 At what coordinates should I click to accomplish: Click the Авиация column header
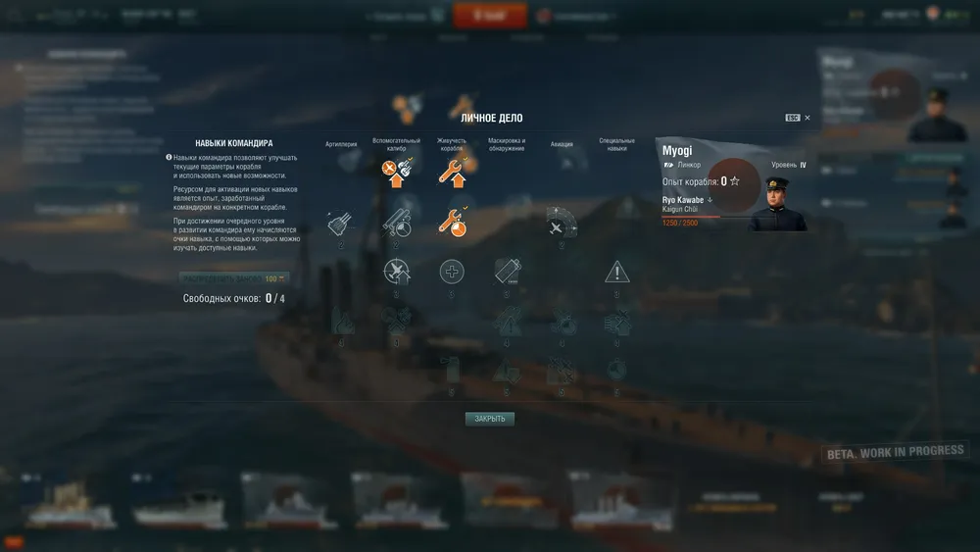click(x=562, y=144)
